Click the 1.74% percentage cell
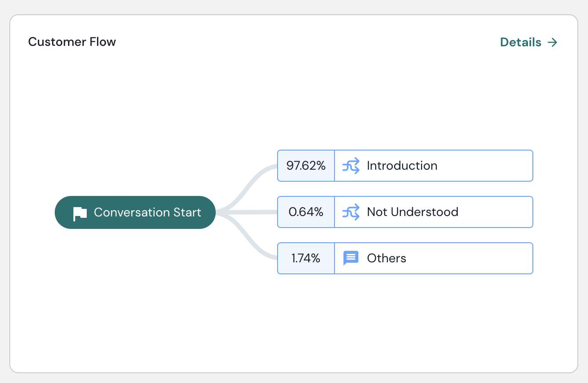 [x=306, y=258]
